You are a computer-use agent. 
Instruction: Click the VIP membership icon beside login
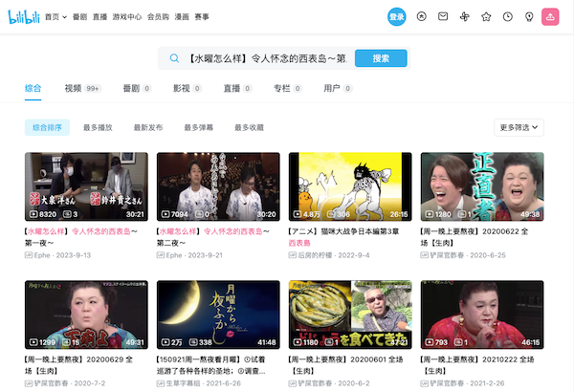click(422, 16)
